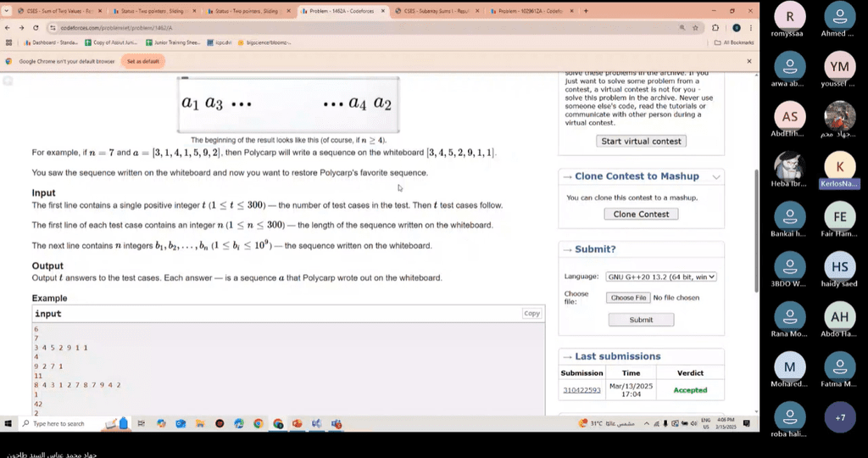
Task: Open the Chrome profile avatar
Action: coord(737,28)
